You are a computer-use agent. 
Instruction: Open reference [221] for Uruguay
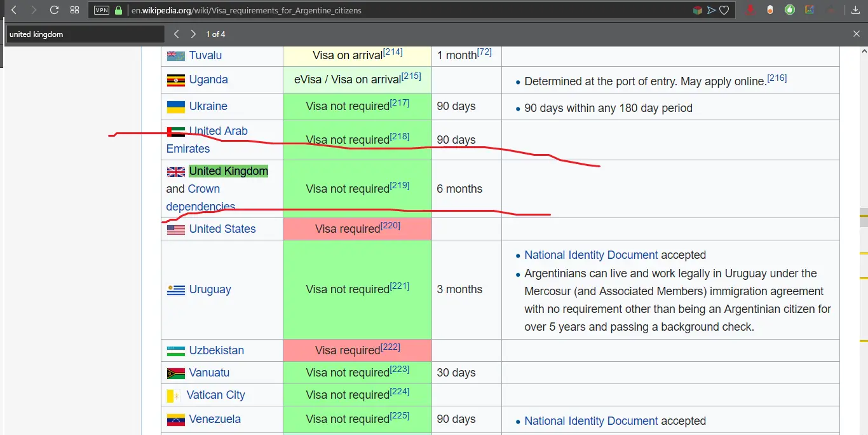tap(400, 286)
